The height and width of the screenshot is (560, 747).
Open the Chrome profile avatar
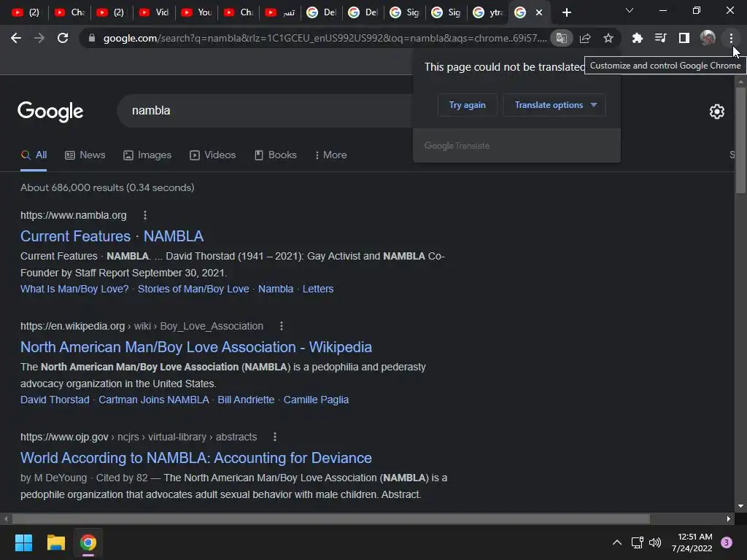pyautogui.click(x=708, y=38)
